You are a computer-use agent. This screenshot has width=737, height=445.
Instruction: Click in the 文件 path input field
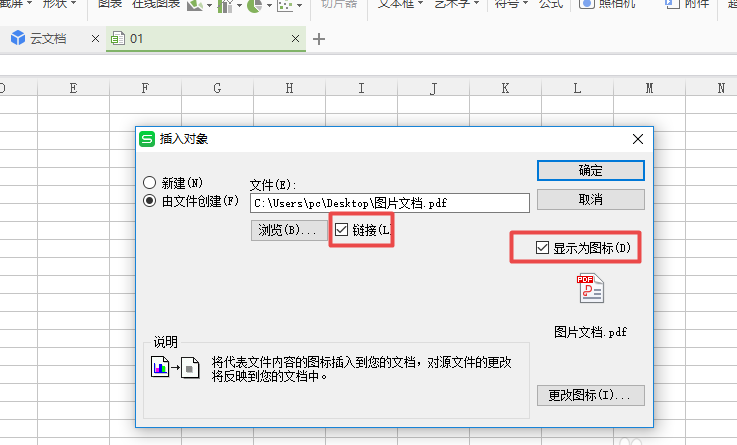[x=390, y=203]
